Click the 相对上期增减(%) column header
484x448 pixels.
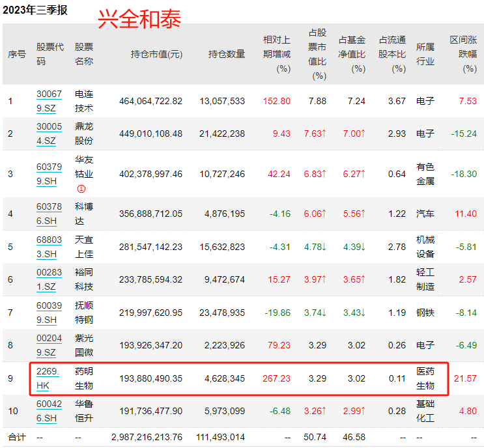[277, 54]
